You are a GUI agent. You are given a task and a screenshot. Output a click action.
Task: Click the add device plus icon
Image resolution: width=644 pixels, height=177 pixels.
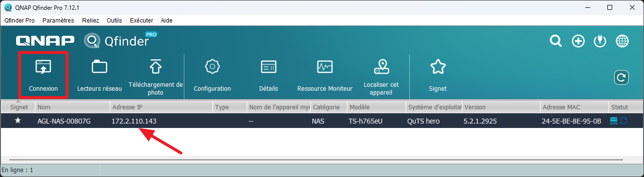coord(578,41)
